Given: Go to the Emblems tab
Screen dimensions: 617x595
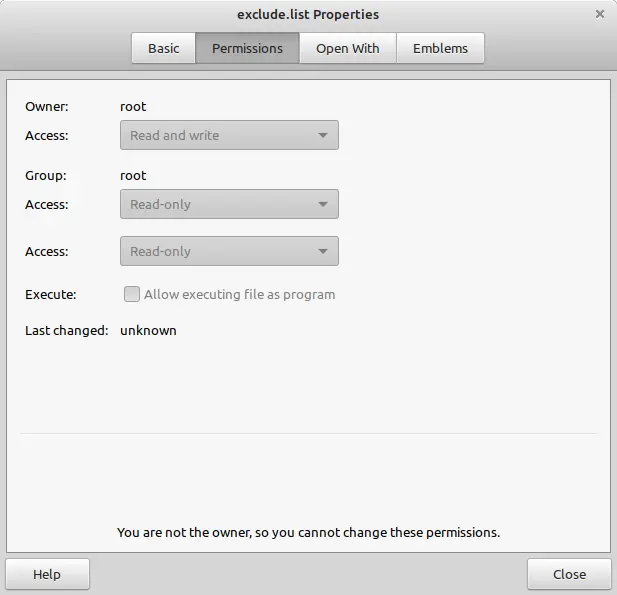Looking at the screenshot, I should 440,48.
